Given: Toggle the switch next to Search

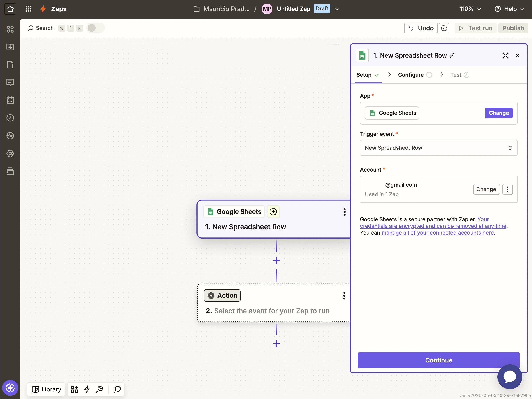Looking at the screenshot, I should pyautogui.click(x=96, y=28).
